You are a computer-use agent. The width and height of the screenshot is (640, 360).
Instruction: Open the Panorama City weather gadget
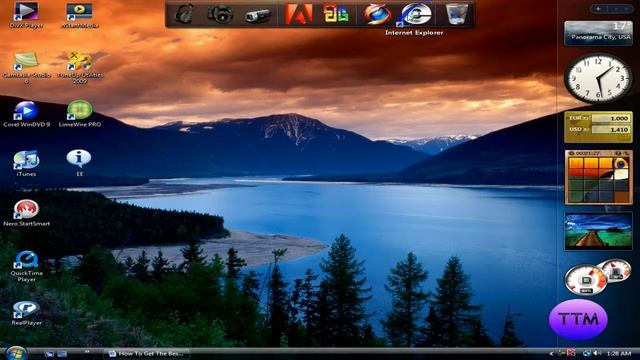tap(598, 33)
